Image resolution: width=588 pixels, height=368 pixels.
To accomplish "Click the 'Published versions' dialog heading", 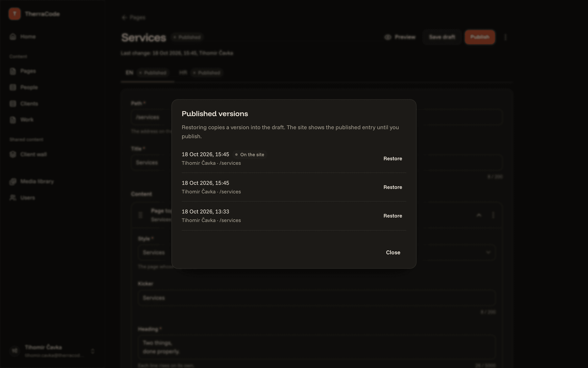I will pyautogui.click(x=215, y=114).
